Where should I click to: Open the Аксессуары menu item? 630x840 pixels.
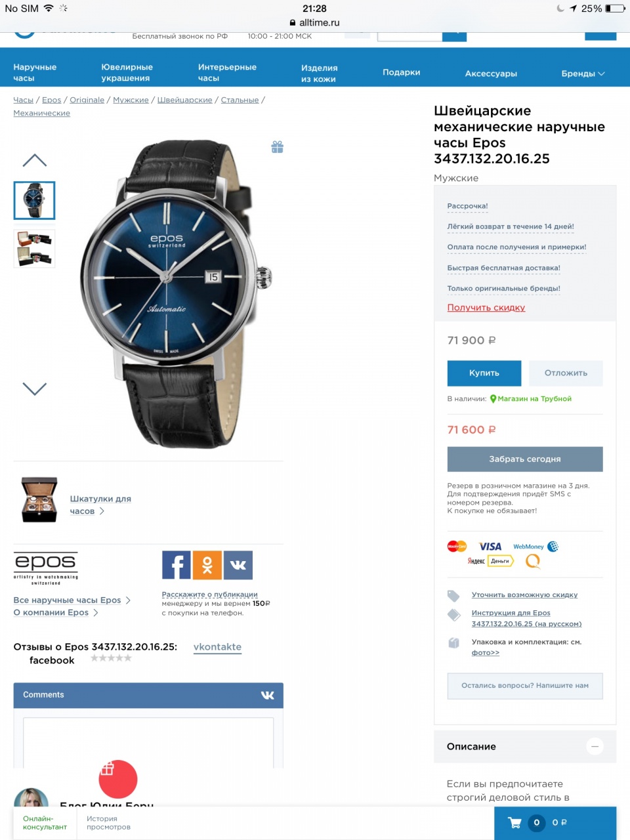491,73
